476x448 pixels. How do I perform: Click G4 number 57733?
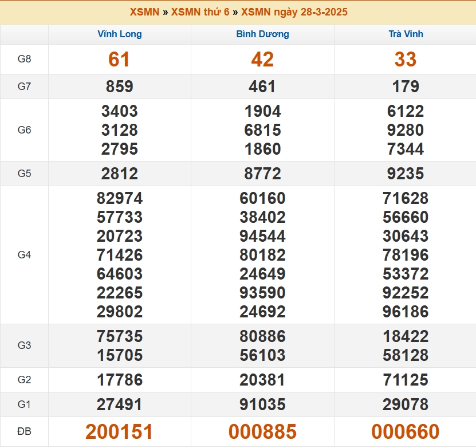point(120,217)
